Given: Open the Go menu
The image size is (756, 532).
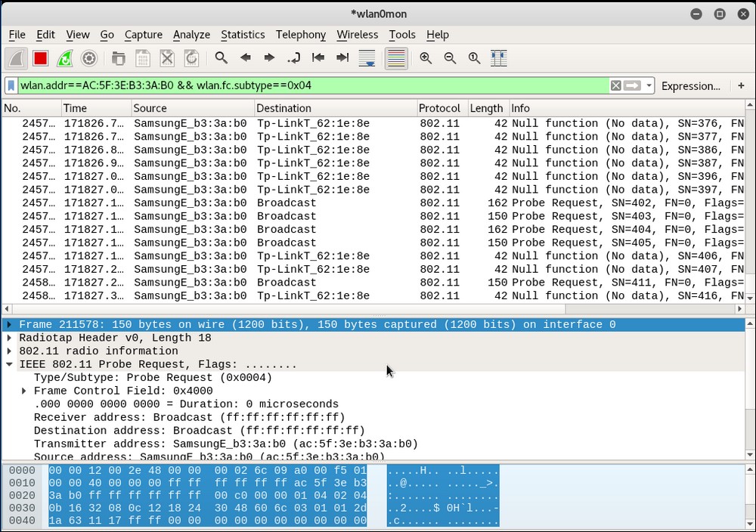Looking at the screenshot, I should (x=107, y=35).
